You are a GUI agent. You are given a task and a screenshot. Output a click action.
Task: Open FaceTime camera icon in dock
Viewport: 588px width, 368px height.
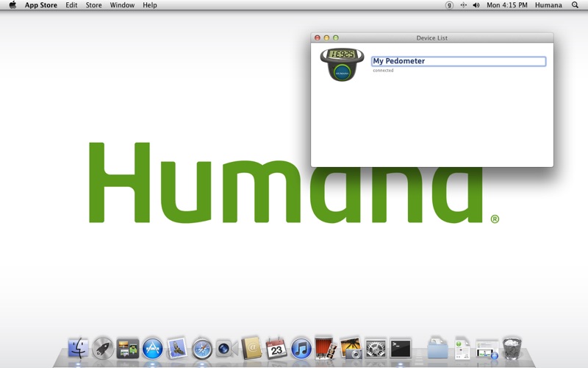227,348
